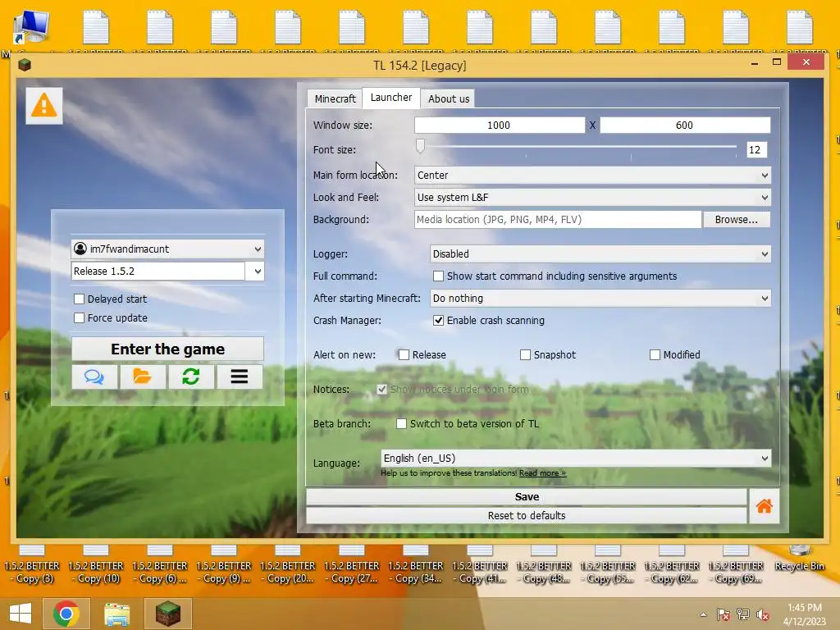Click the Font size slider handle
This screenshot has width=840, height=630.
pyautogui.click(x=421, y=146)
